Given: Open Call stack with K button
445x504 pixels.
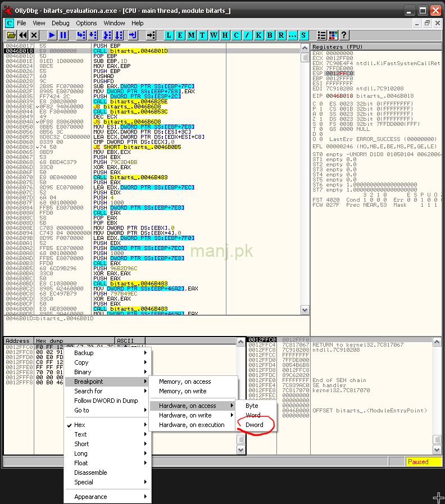Looking at the screenshot, I should [259, 35].
